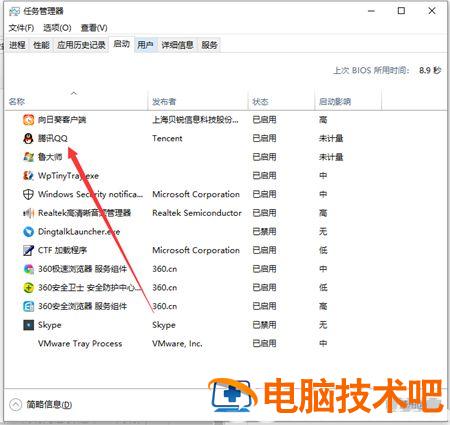Click the VMware, Inc. publisher cell
Image resolution: width=450 pixels, height=425 pixels.
click(177, 343)
